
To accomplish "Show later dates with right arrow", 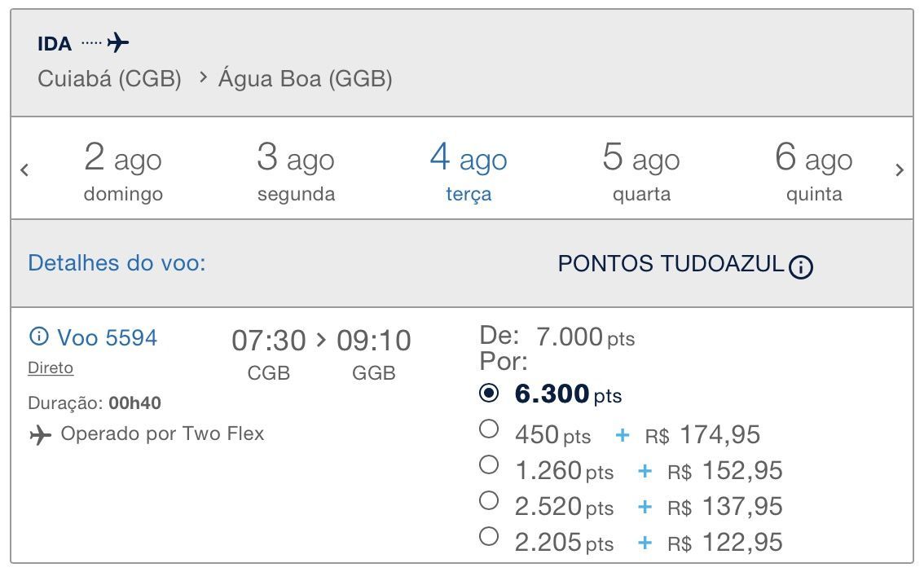I will pyautogui.click(x=900, y=170).
